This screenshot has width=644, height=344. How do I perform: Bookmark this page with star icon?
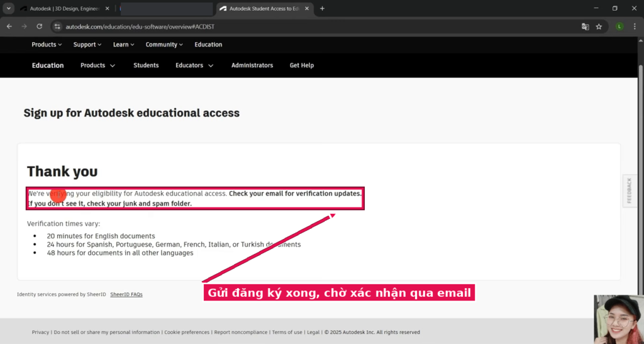[599, 26]
